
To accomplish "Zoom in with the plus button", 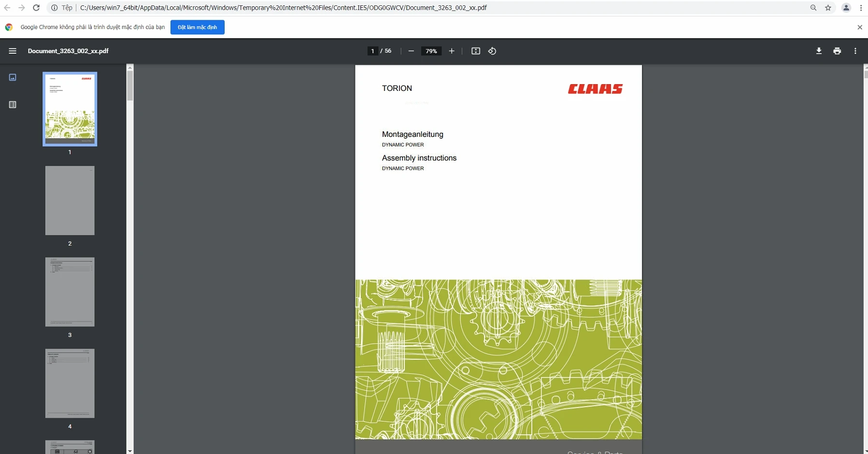I will [x=452, y=51].
